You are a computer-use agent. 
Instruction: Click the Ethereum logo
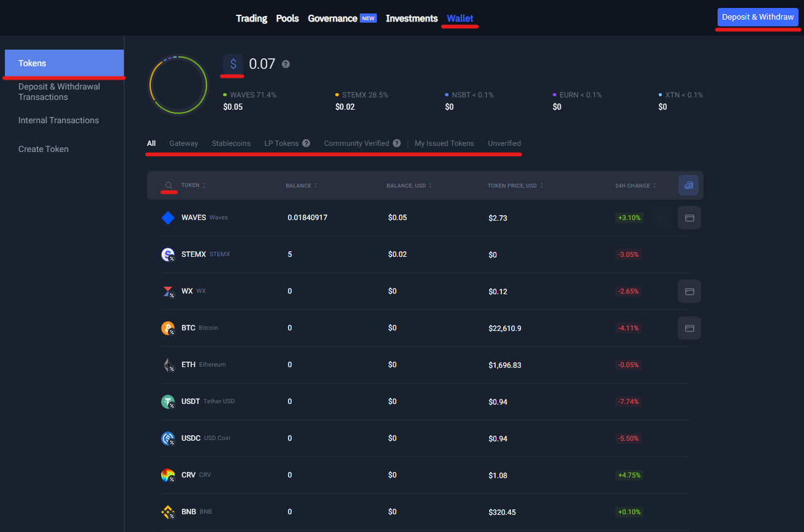168,365
